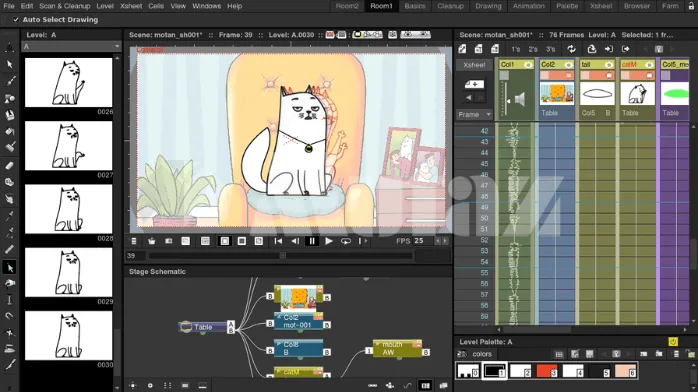Screen dimensions: 698x392
Task: Jump to first frame in viewer
Action: (x=278, y=241)
